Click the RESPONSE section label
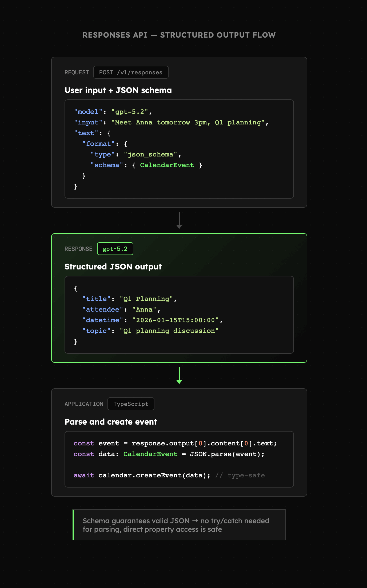Screen dimensions: 367x588 pos(78,249)
